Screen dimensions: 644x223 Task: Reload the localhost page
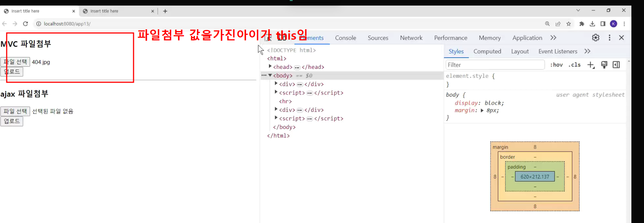25,24
